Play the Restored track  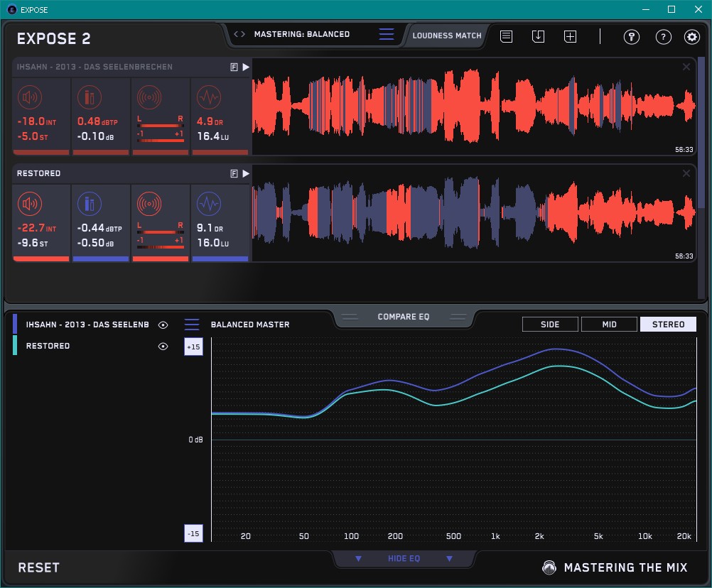coord(246,173)
